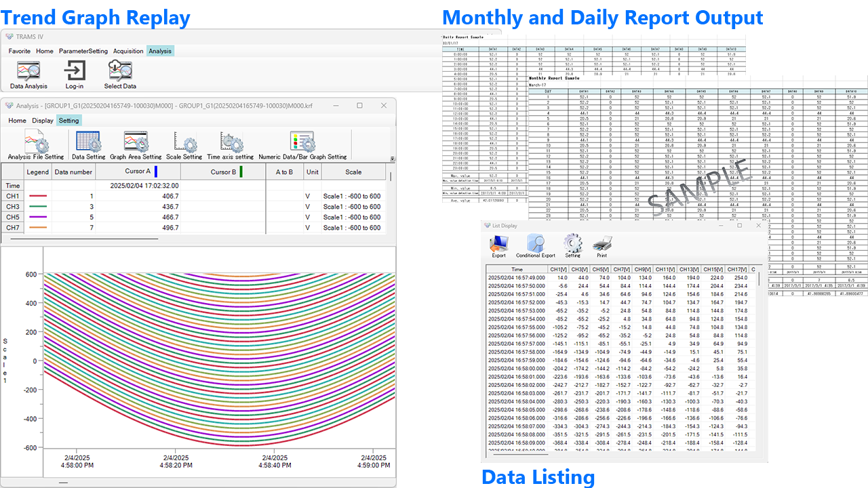Select the CH1 row header

(13, 197)
